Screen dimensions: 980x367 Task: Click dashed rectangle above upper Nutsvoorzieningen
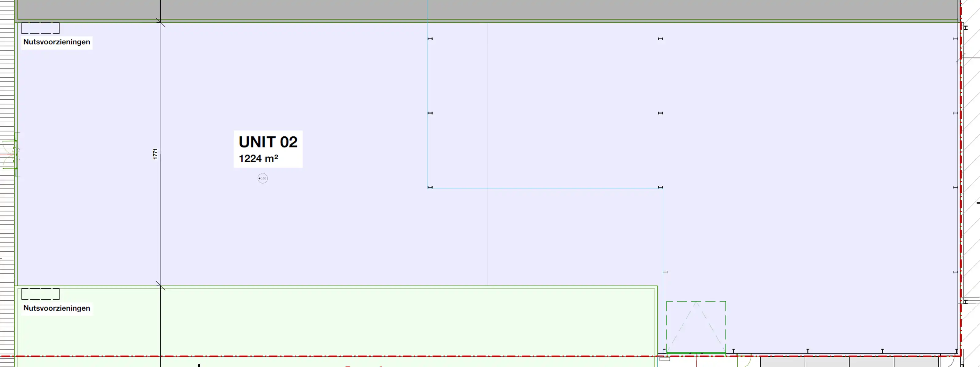[40, 28]
